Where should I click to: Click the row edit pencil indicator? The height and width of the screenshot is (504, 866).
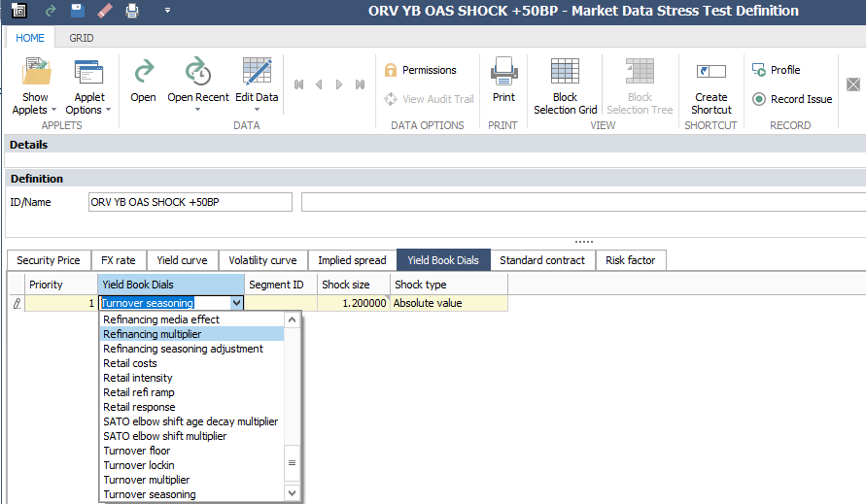pyautogui.click(x=17, y=303)
